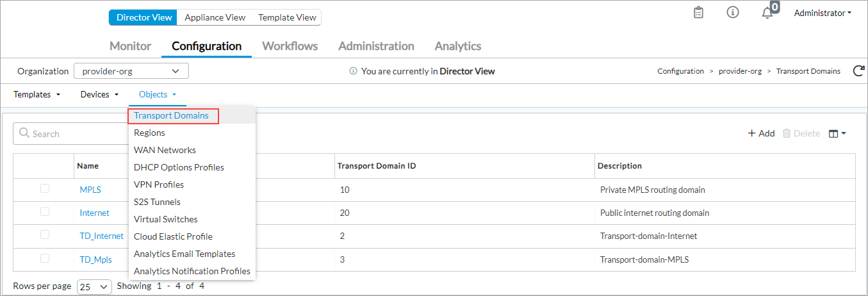
Task: Select the TD_Mpls row checkbox
Action: (45, 258)
